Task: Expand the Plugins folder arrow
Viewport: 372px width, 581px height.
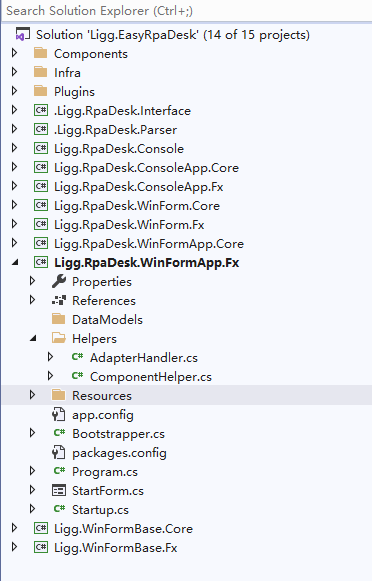Action: 14,91
